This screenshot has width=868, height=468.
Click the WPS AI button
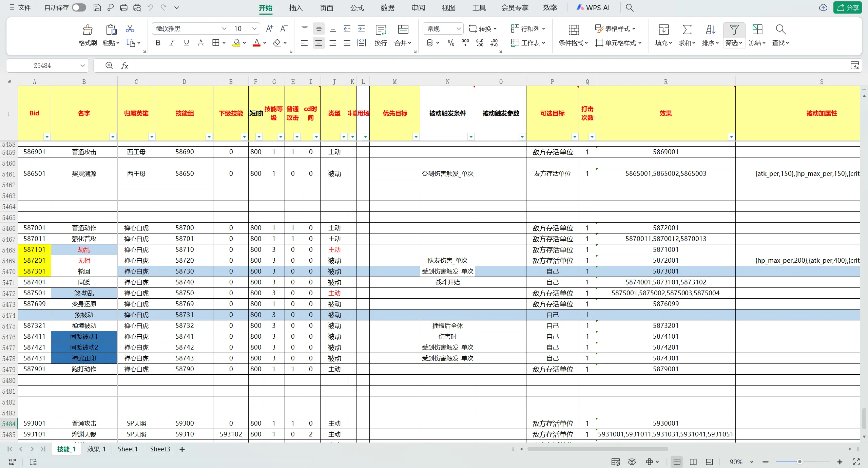(593, 7)
